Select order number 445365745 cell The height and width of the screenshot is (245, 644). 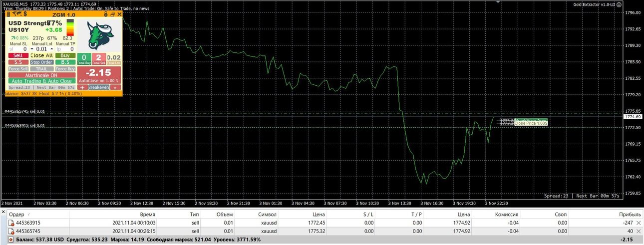pos(28,231)
